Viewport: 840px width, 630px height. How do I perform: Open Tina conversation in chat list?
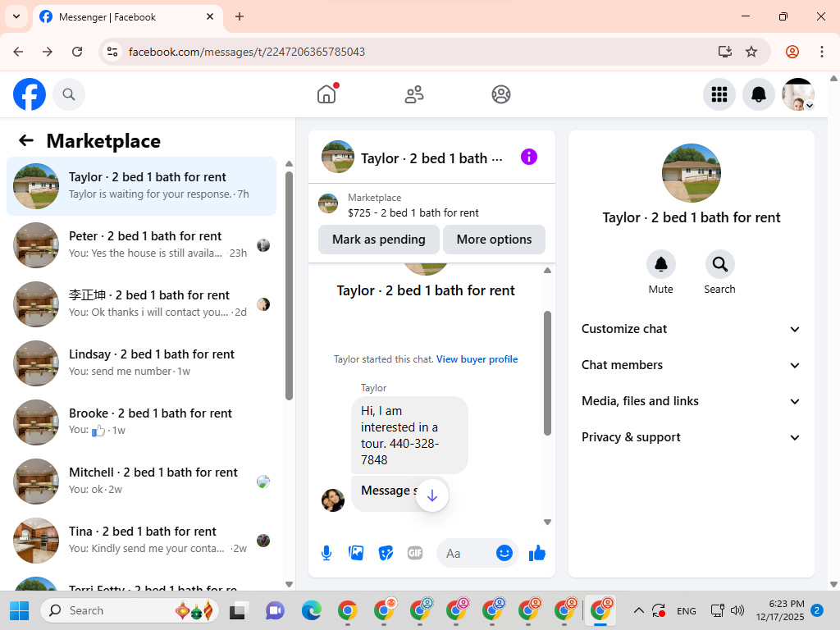click(x=141, y=540)
